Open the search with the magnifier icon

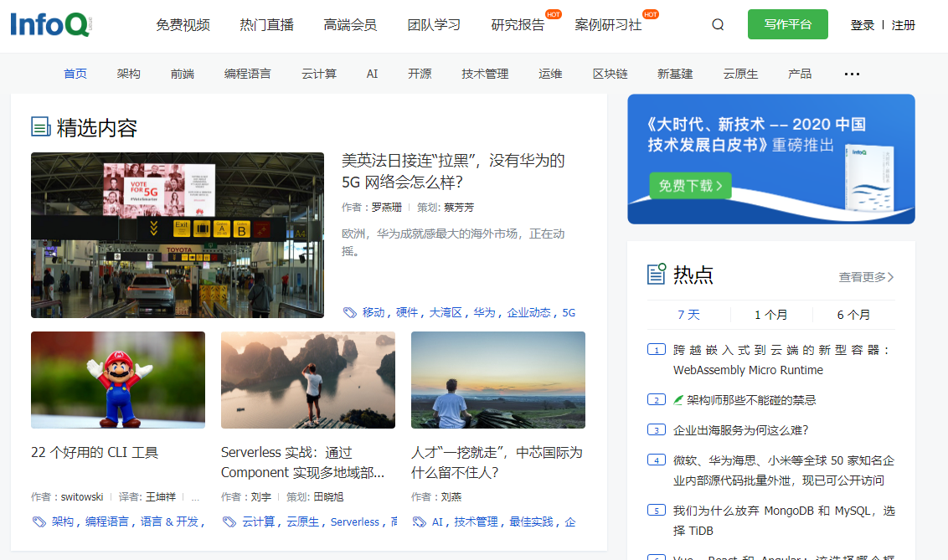pos(718,24)
